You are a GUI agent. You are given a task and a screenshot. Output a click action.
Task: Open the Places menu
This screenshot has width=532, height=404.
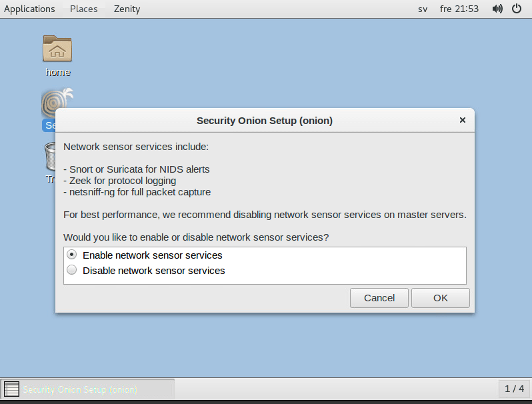click(x=83, y=9)
